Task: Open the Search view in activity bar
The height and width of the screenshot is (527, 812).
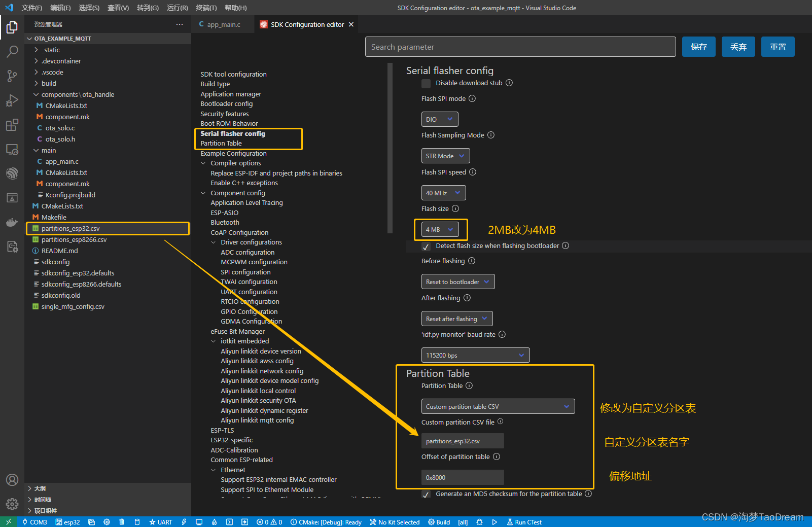Action: click(x=12, y=51)
